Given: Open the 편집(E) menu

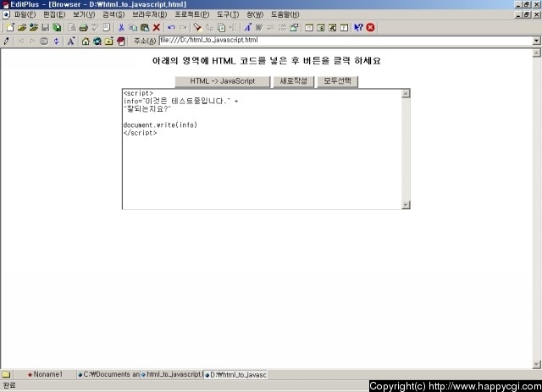Looking at the screenshot, I should (54, 14).
